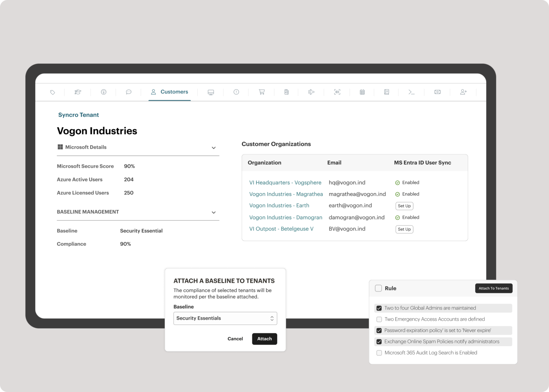Open the barcode scanner icon

point(337,92)
